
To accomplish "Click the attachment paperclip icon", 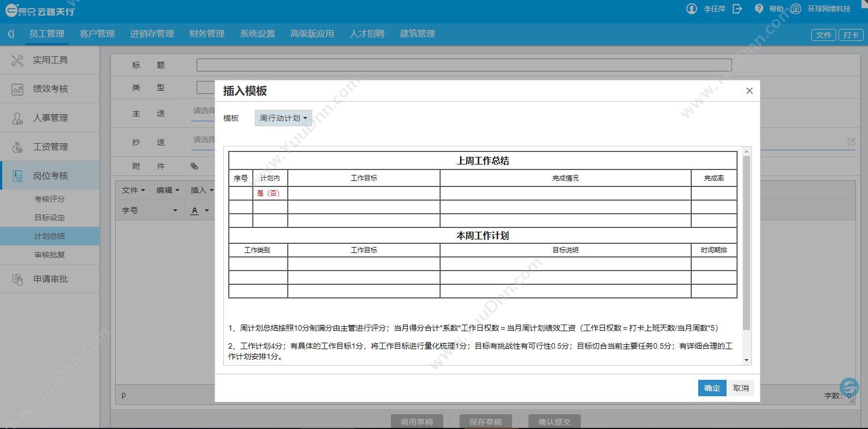I will point(194,166).
